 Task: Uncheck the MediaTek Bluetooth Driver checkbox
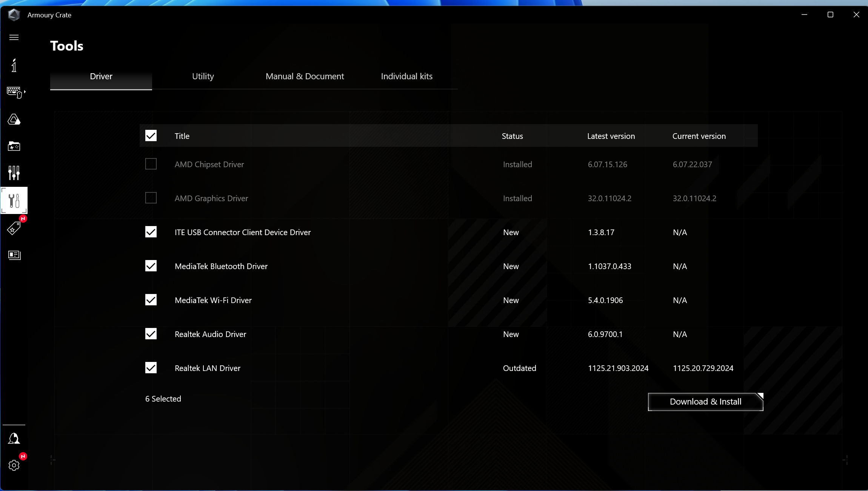click(151, 266)
